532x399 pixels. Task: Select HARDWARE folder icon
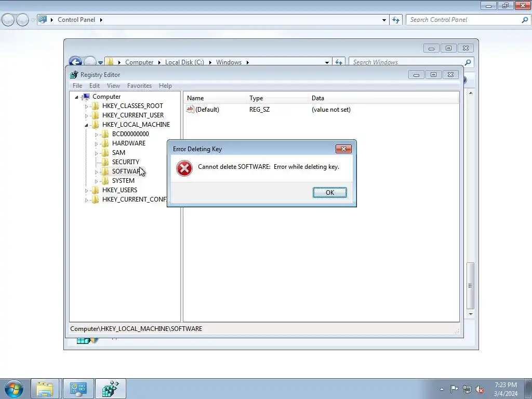[x=105, y=143]
